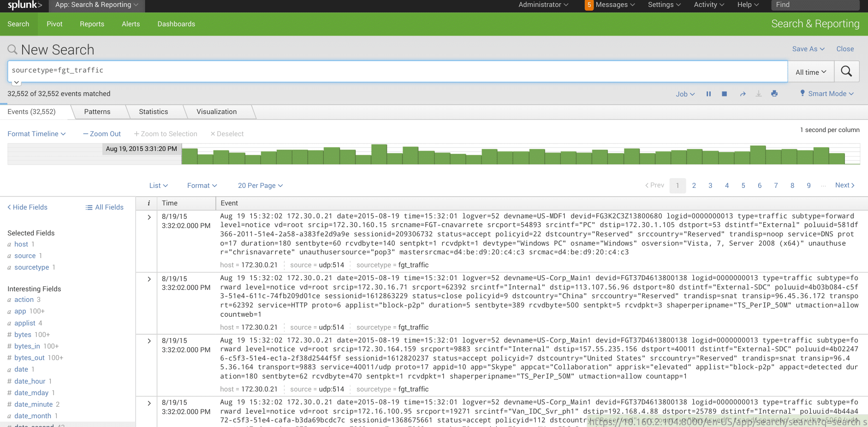Go to Next page of results
Screen dimensions: 868x427
click(844, 185)
